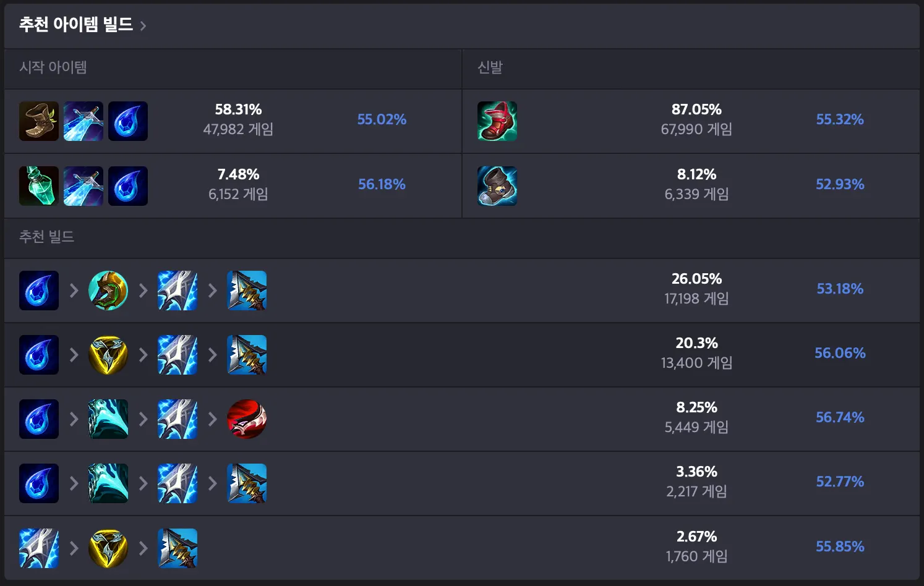924x586 pixels.
Task: Open the 추천 아이템 빌드 header link
Action: 75,25
